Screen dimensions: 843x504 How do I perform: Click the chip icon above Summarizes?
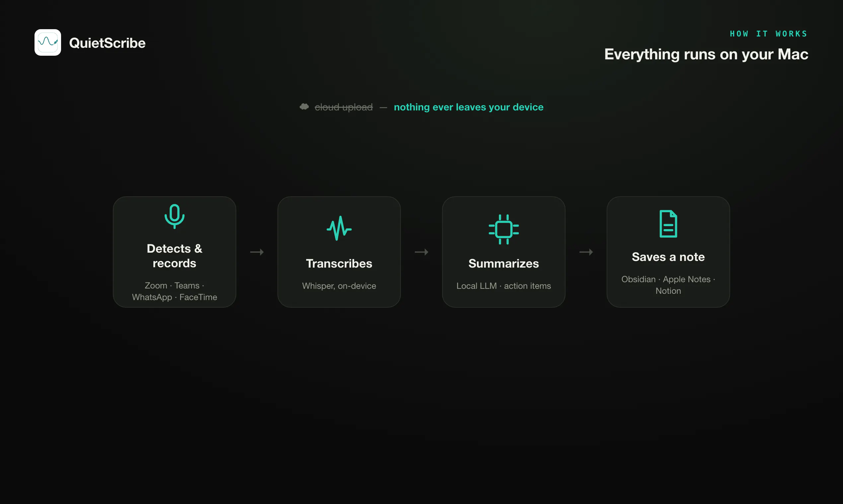(503, 229)
